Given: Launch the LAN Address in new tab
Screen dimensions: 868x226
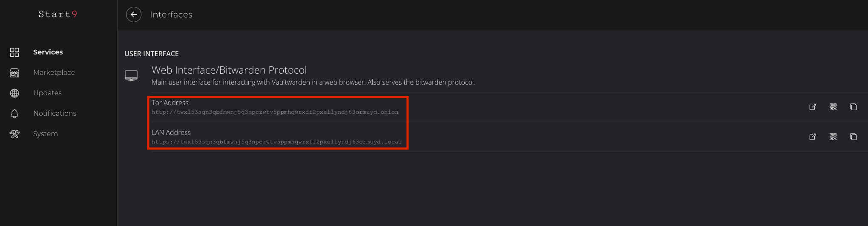Looking at the screenshot, I should [813, 137].
